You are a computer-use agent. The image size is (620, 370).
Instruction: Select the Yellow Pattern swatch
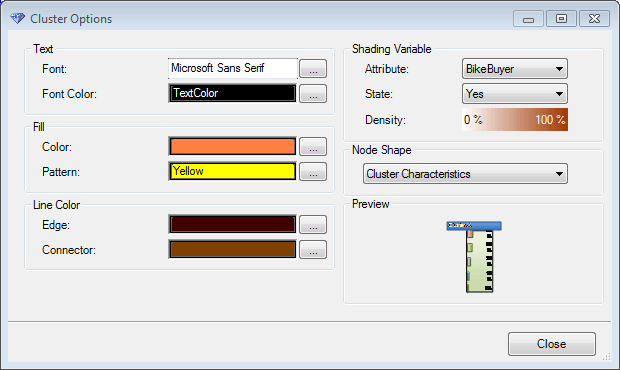click(232, 172)
